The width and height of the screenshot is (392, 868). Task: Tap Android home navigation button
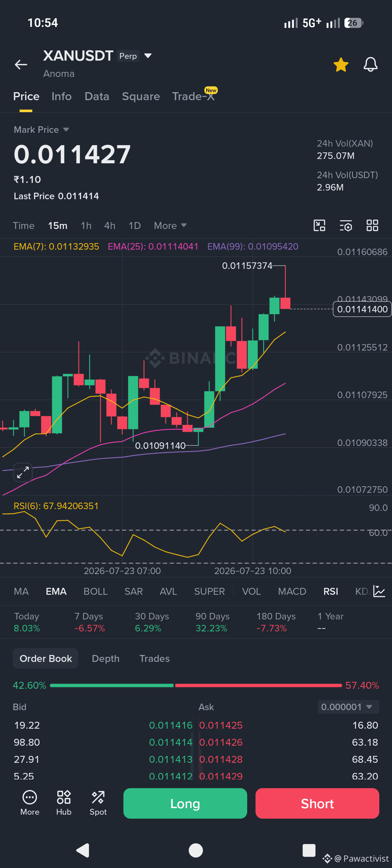click(196, 850)
